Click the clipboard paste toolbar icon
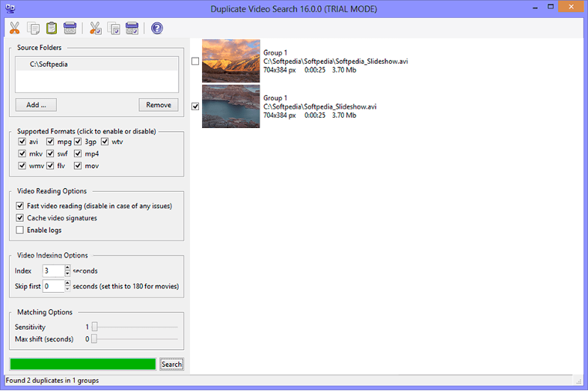This screenshot has width=588, height=391. [51, 28]
